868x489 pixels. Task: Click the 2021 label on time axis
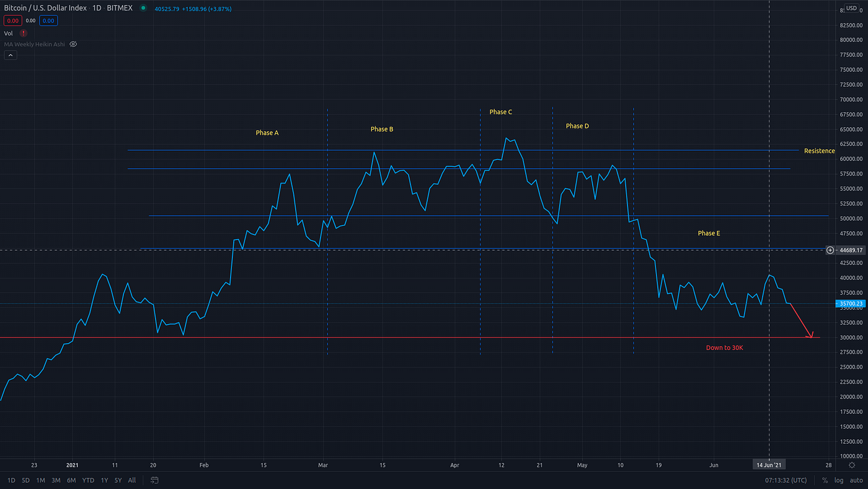(73, 464)
